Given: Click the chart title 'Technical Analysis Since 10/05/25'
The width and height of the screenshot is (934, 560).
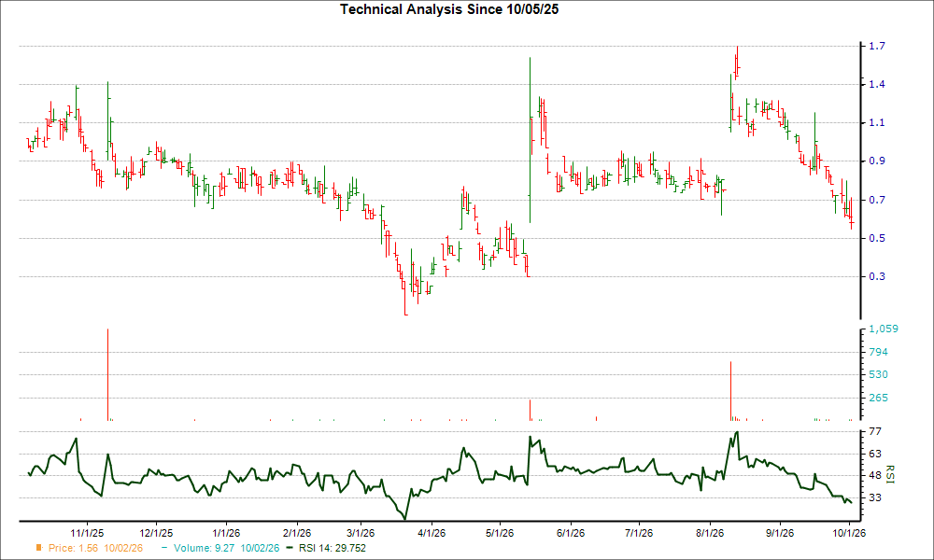Looking at the screenshot, I should [449, 9].
